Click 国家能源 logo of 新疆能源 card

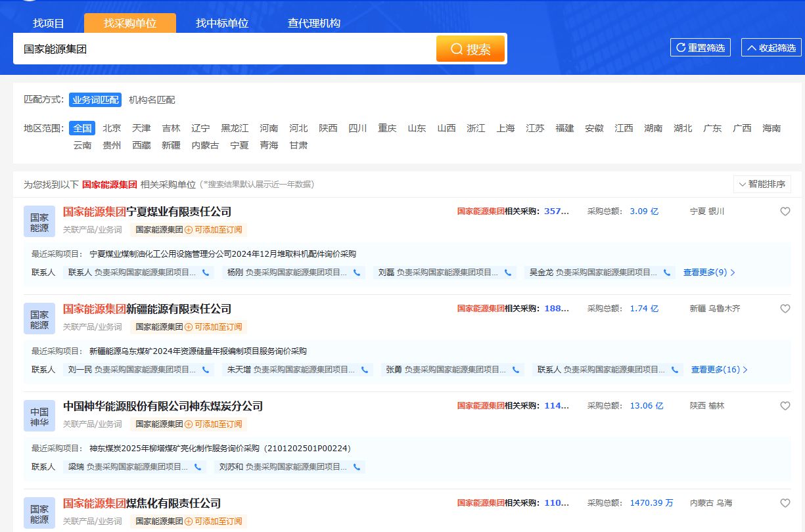pos(39,319)
